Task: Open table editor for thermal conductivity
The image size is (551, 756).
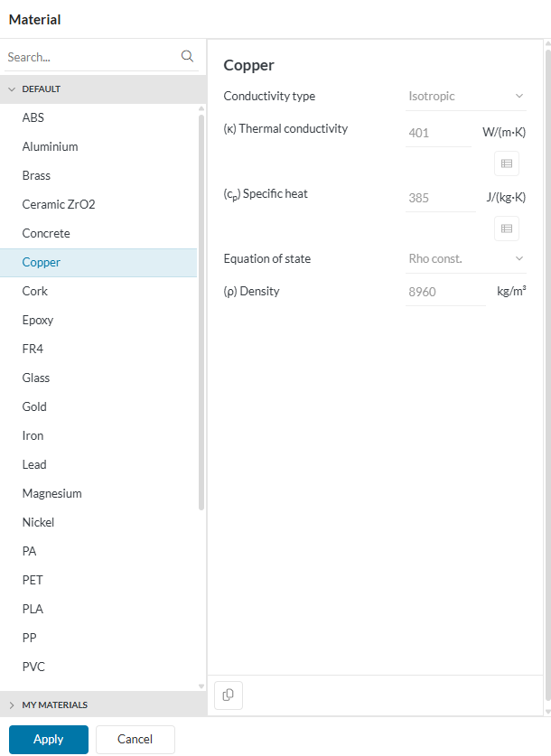Action: 507,163
